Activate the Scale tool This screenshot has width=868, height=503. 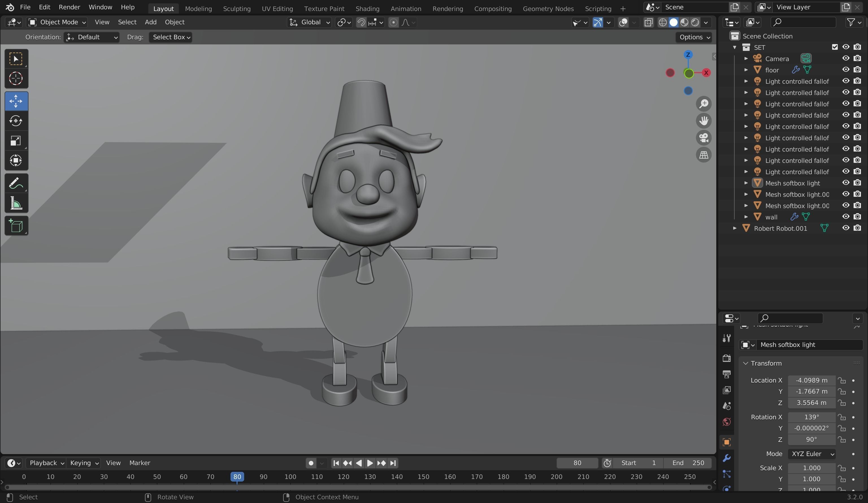[16, 141]
